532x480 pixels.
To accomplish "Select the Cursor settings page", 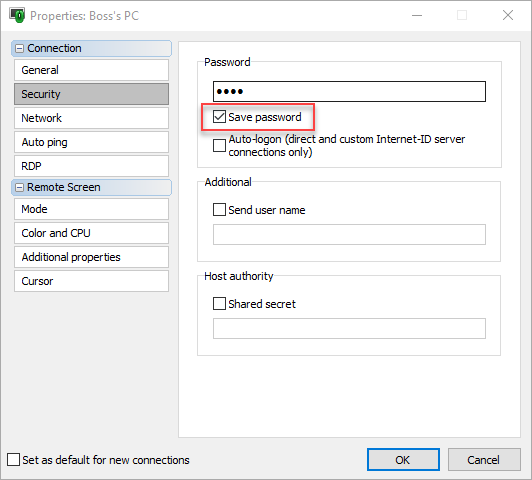I will coord(91,281).
